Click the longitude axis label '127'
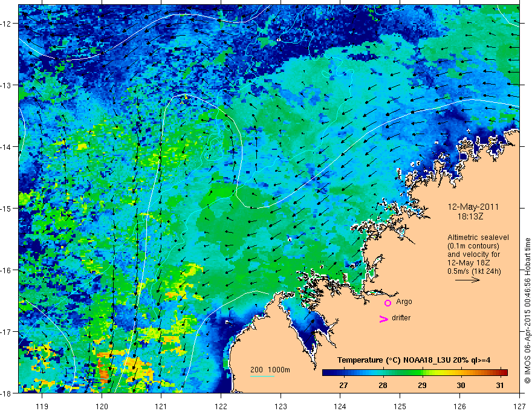The image size is (532, 411). [519, 406]
